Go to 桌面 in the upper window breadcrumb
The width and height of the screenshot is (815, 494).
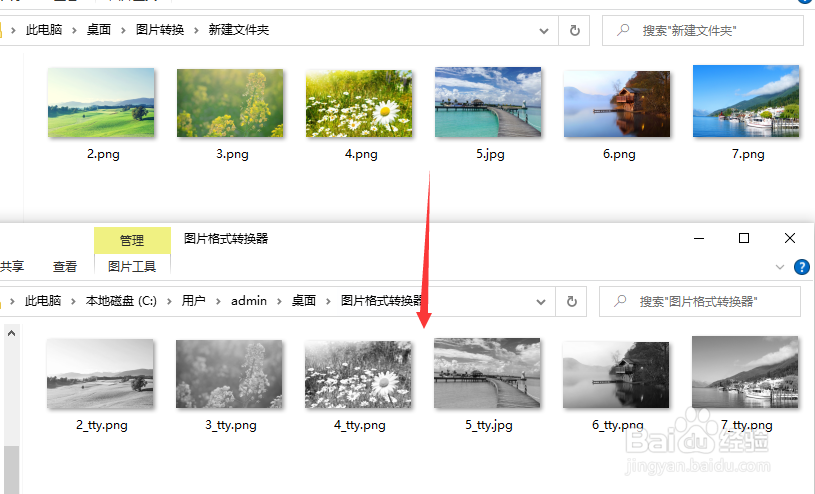(99, 30)
